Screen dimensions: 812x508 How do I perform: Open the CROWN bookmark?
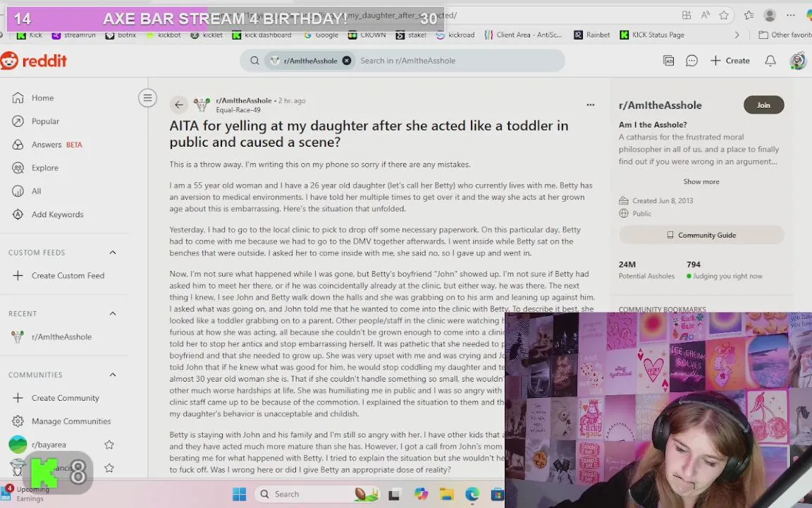point(367,35)
